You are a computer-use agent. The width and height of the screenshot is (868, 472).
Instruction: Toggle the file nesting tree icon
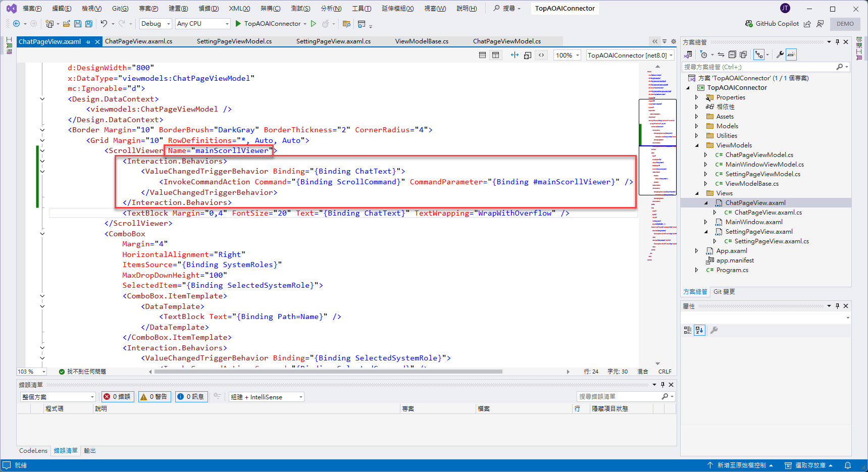point(759,55)
